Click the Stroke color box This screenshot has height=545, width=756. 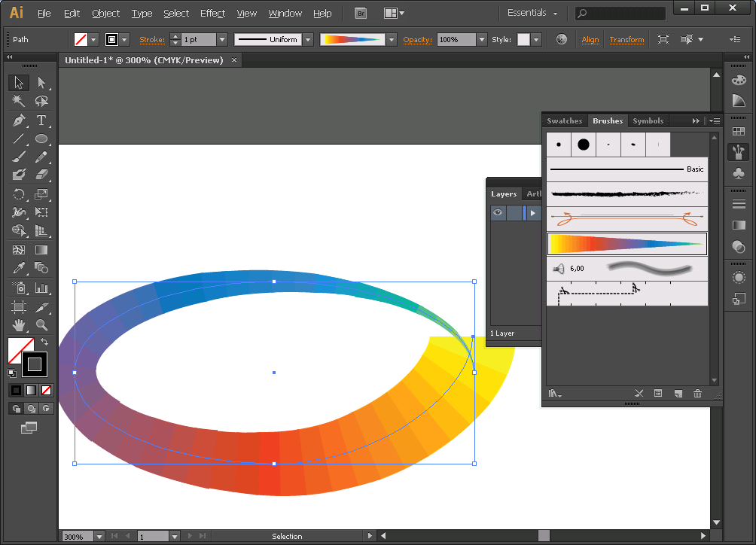click(x=35, y=364)
